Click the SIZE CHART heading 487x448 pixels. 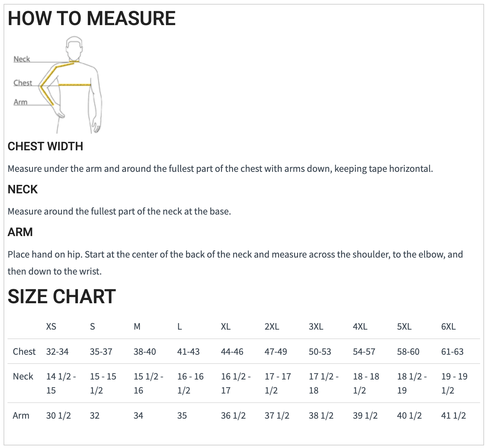coord(62,296)
